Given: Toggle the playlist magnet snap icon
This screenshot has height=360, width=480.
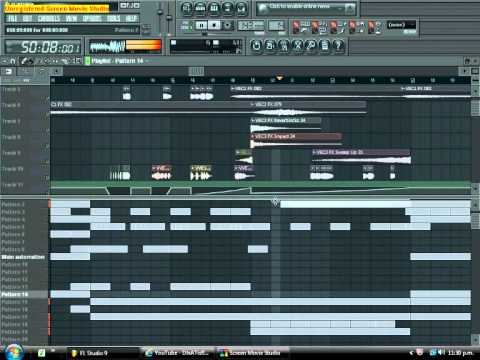Looking at the screenshot, I should [13, 61].
